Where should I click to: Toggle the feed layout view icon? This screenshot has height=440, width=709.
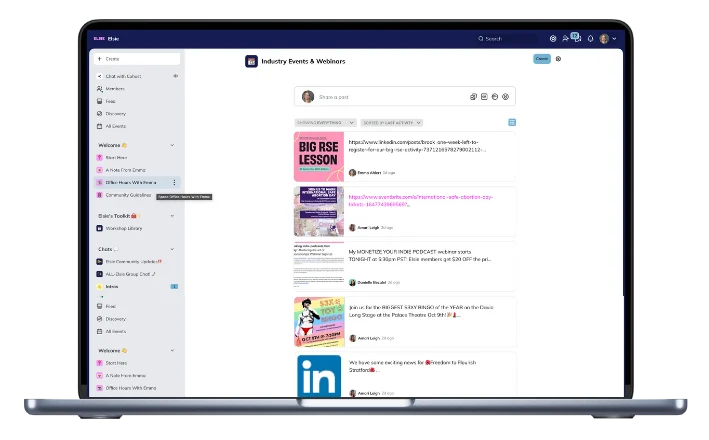[512, 123]
